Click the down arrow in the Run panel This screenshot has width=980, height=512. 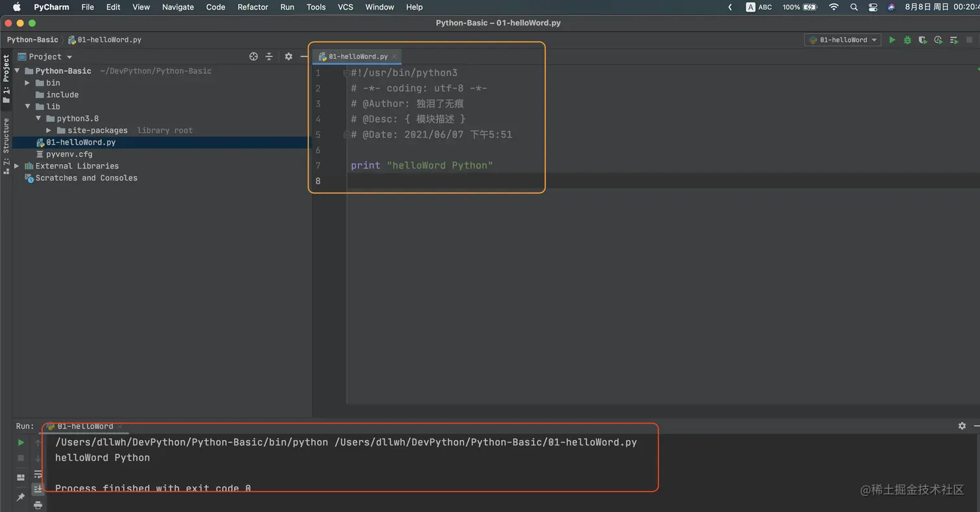[38, 458]
